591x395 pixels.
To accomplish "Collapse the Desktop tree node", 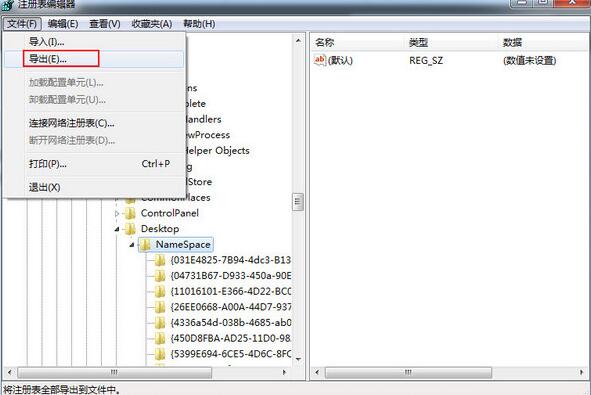I will tap(117, 229).
